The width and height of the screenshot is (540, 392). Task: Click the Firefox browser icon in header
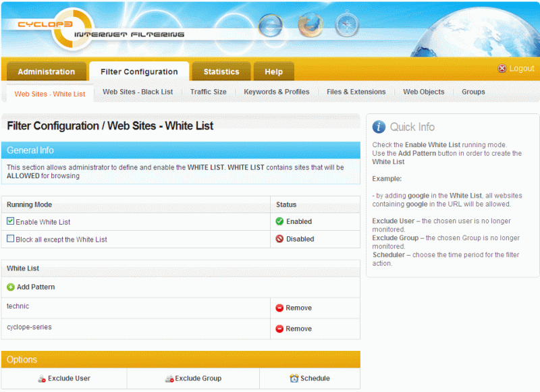pos(310,25)
